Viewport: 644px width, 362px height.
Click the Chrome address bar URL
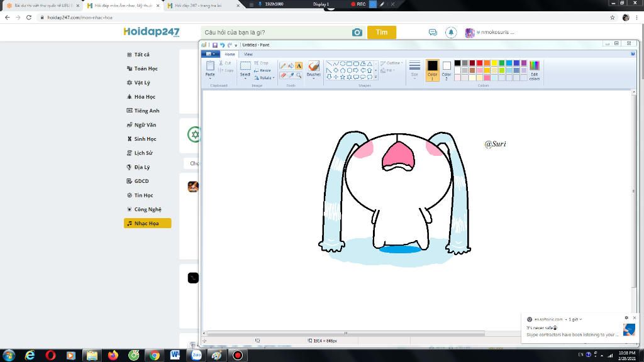[x=80, y=17]
